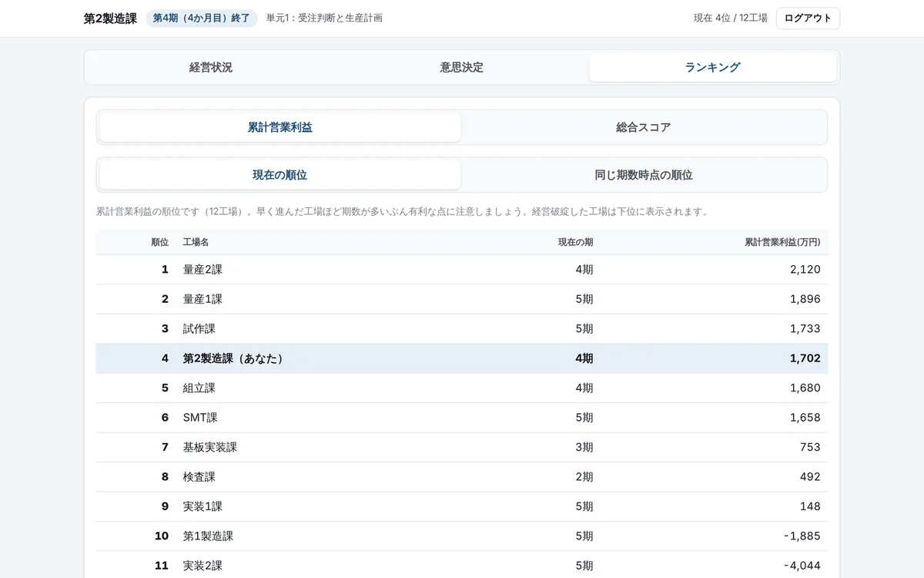
Task: Select the ランキング tab
Action: click(713, 67)
